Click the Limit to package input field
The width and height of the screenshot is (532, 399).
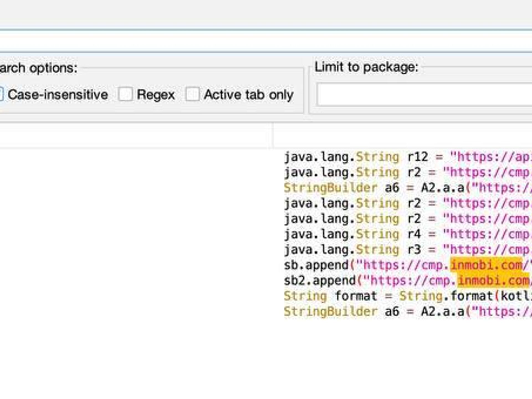(x=424, y=94)
